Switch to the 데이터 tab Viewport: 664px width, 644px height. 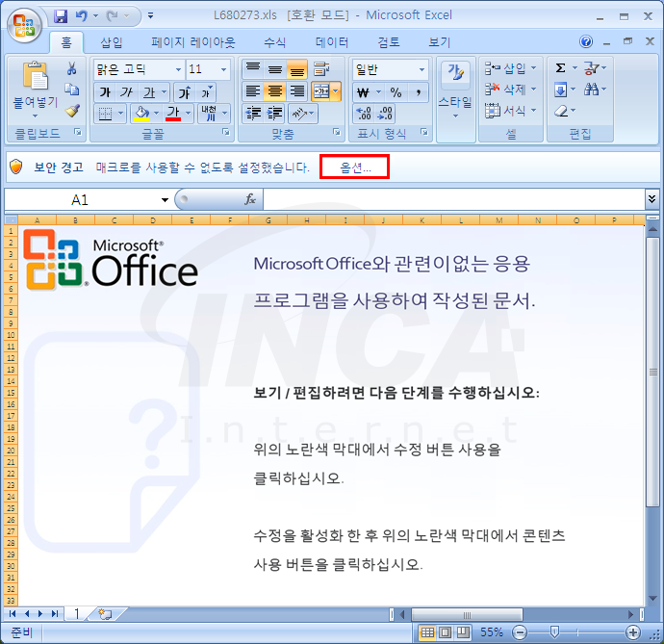(332, 42)
